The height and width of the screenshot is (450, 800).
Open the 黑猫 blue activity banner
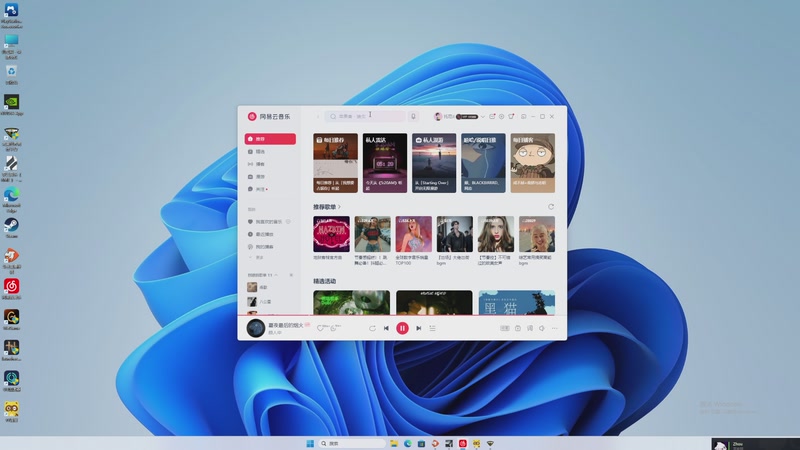pos(517,303)
